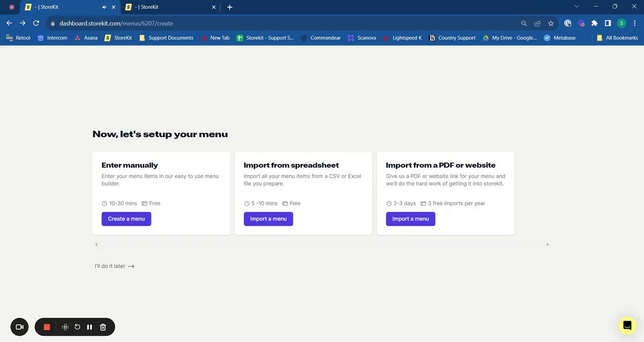This screenshot has width=644, height=342.
Task: Open the Chrome extensions puzzle menu
Action: click(594, 23)
